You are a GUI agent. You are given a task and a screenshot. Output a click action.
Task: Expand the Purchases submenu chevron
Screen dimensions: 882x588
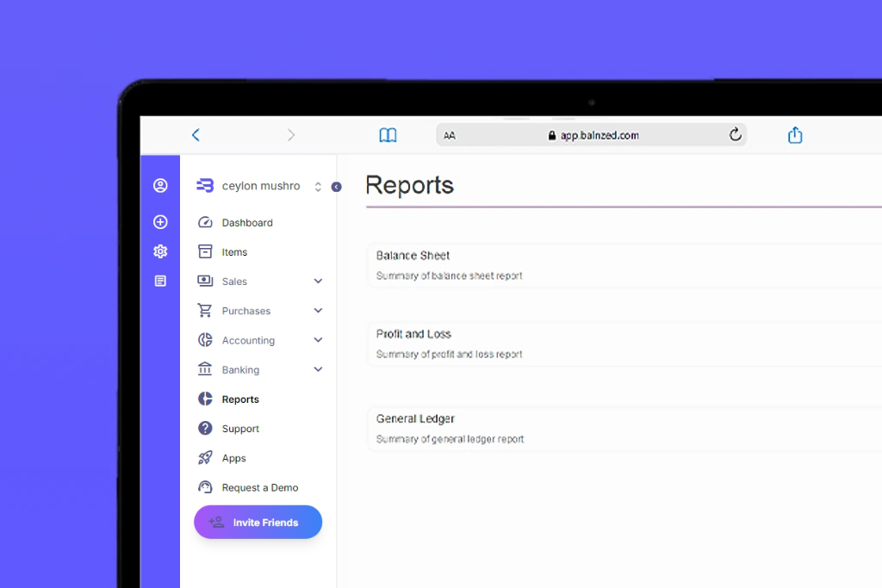pos(318,311)
